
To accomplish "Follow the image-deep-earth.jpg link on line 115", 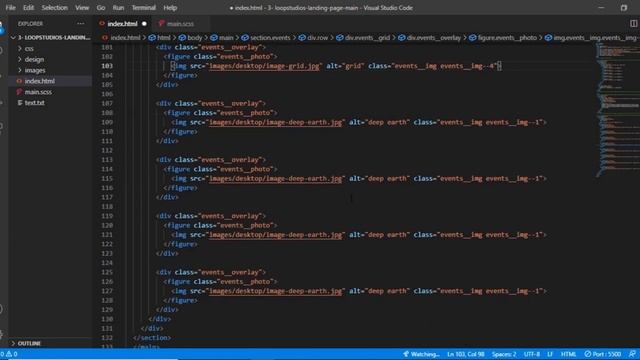I will coord(275,179).
